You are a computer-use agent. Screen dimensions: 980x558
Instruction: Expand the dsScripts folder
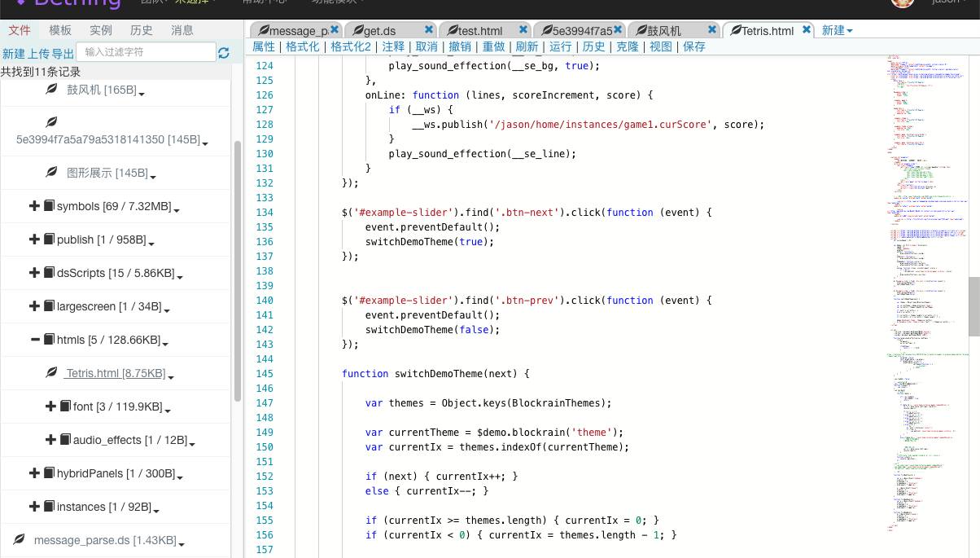[x=34, y=273]
